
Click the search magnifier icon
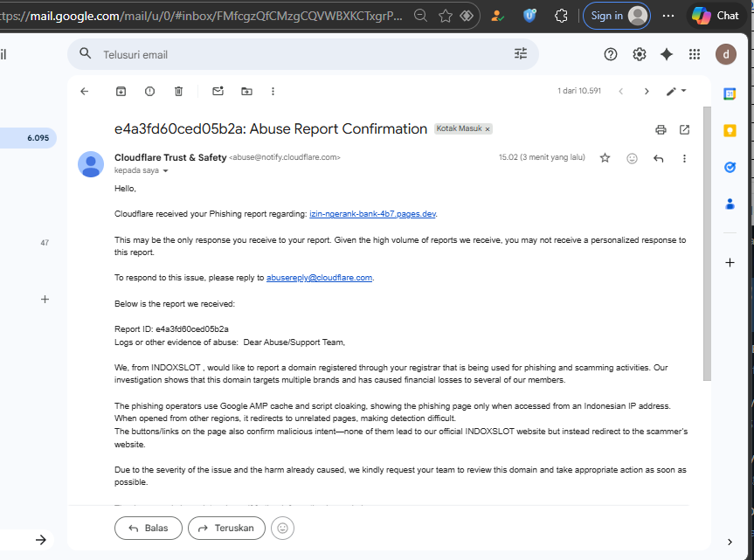[85, 53]
